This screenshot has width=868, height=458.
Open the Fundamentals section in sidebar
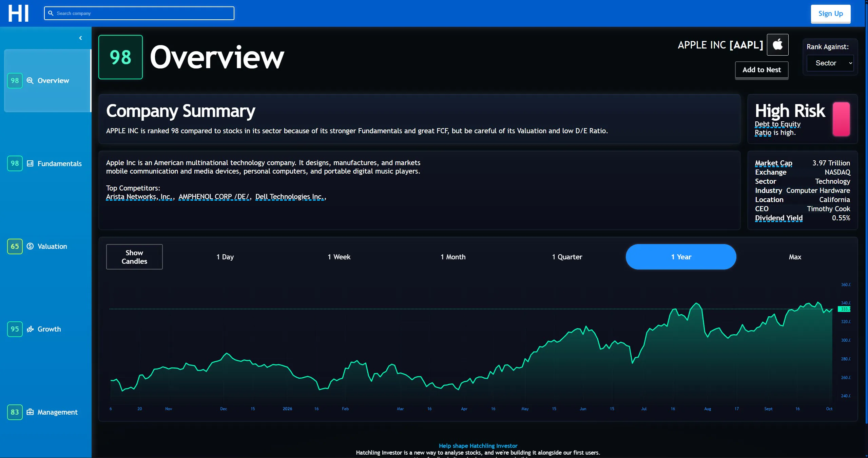coord(47,163)
